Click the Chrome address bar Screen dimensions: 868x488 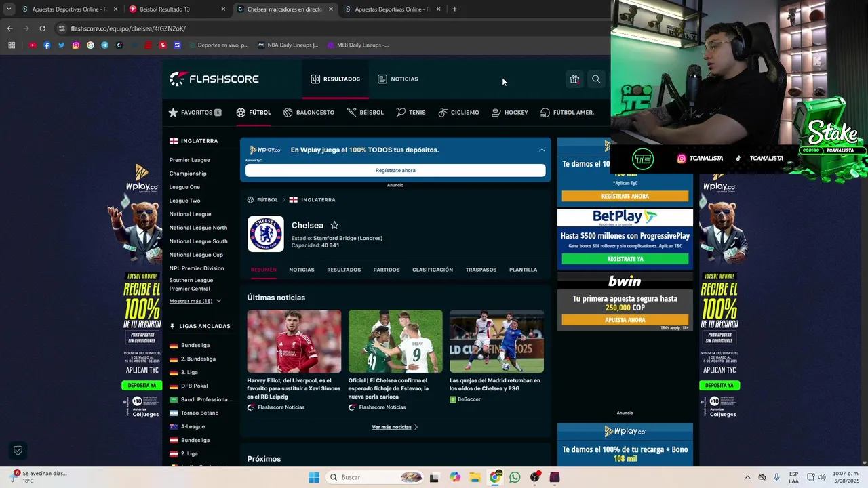coord(325,28)
